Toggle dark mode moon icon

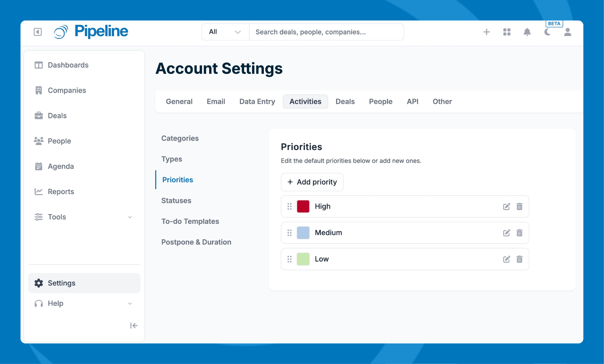point(547,32)
